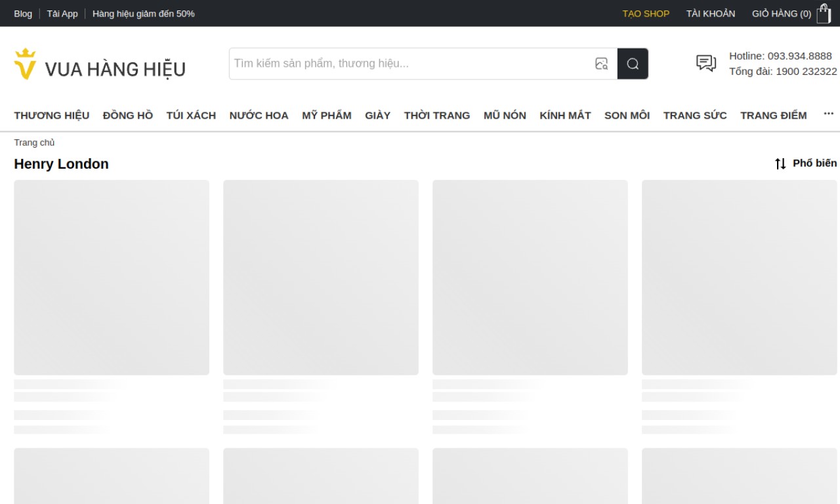Open the KÍNH MẮT menu
This screenshot has height=504, width=840.
[x=565, y=115]
